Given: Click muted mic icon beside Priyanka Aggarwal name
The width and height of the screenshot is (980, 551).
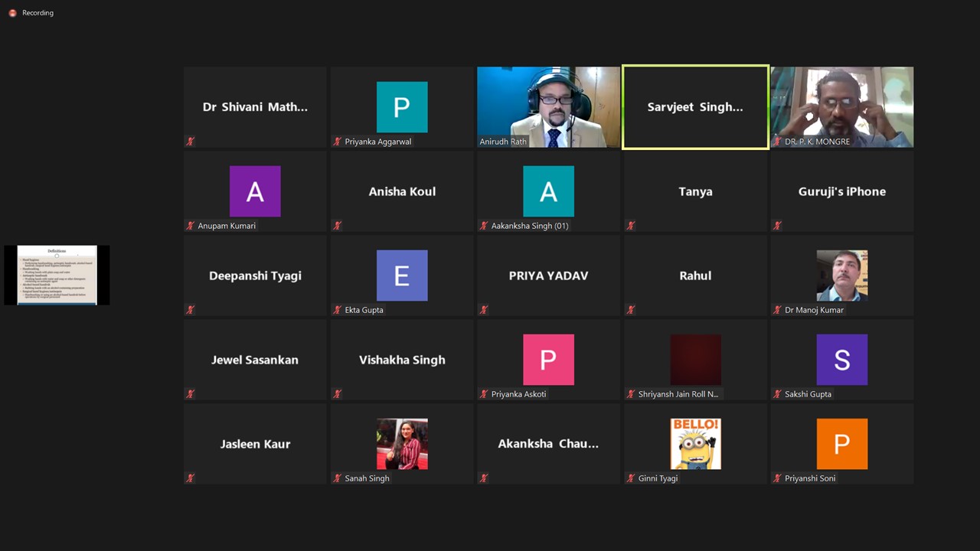Looking at the screenshot, I should pos(337,142).
